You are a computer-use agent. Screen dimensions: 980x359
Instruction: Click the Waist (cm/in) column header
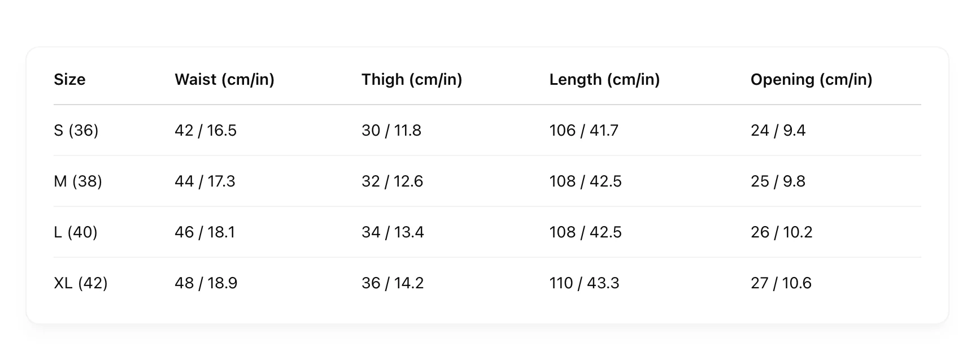[x=224, y=79]
